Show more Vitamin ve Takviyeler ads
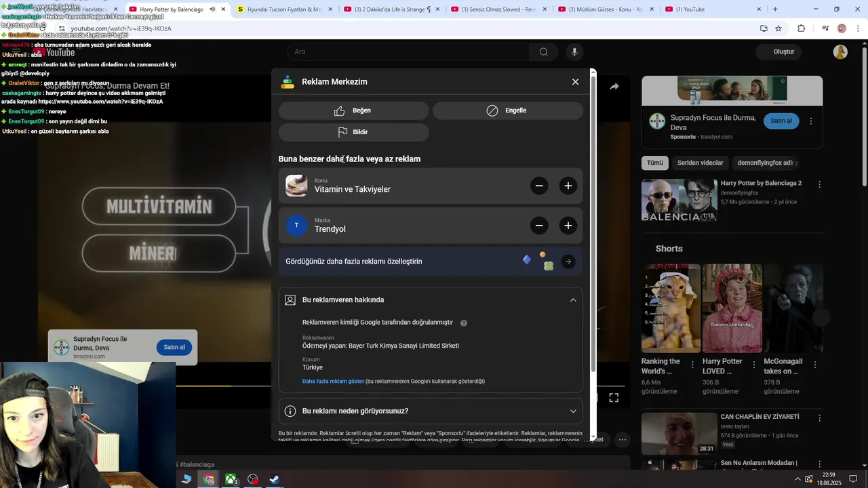 pyautogui.click(x=568, y=186)
